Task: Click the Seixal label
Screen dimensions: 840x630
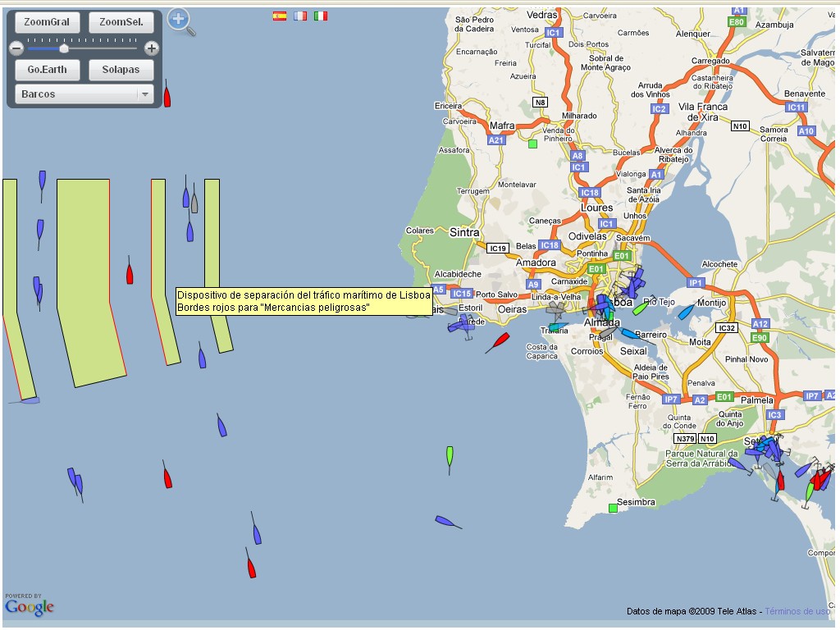Action: pos(634,351)
